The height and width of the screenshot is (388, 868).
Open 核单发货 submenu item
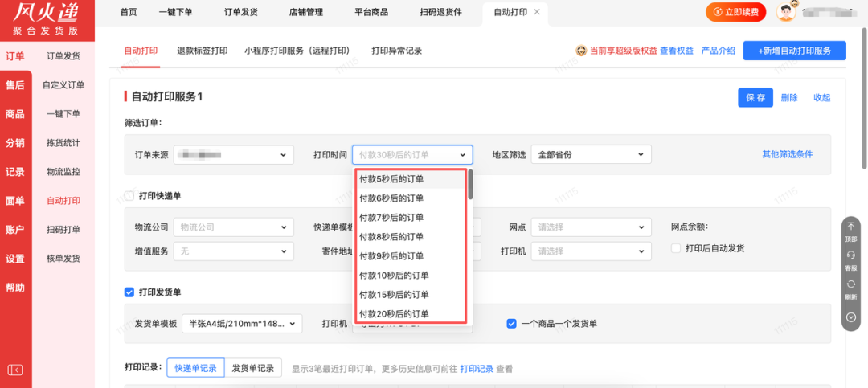tap(63, 259)
